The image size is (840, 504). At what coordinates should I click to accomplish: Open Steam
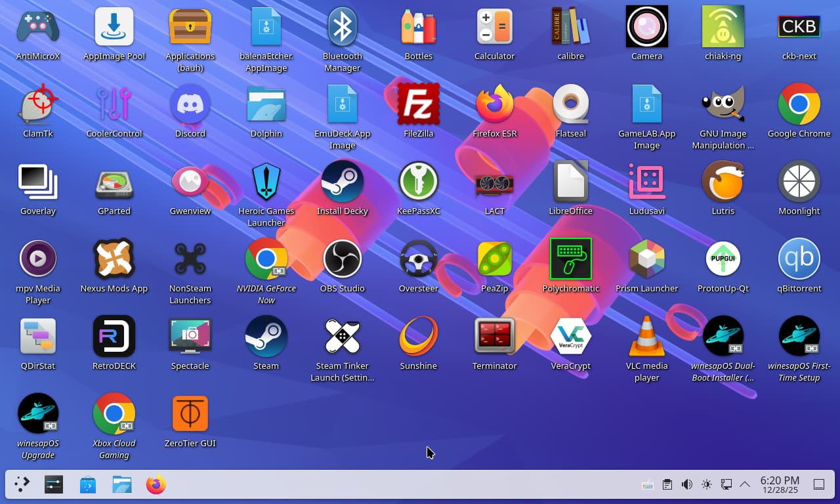[x=266, y=337]
